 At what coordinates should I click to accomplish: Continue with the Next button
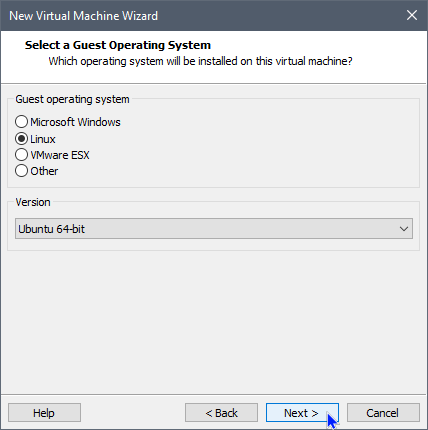tap(302, 413)
